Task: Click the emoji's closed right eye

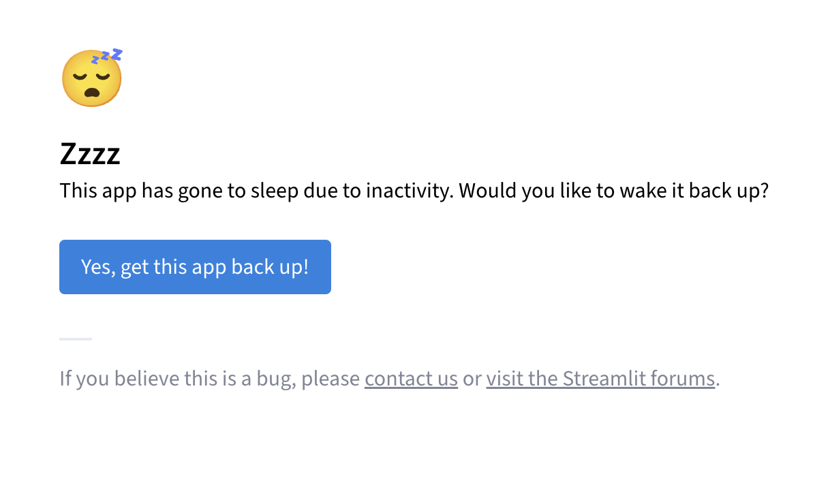Action: [104, 75]
